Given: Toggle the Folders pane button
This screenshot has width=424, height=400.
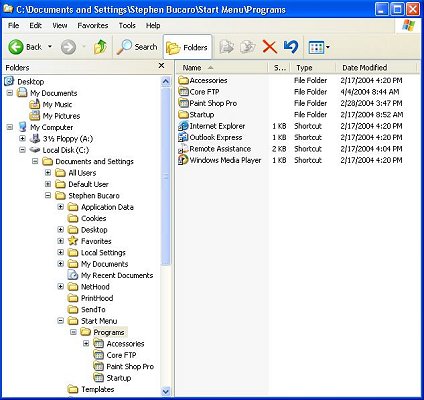Looking at the screenshot, I should pyautogui.click(x=187, y=47).
